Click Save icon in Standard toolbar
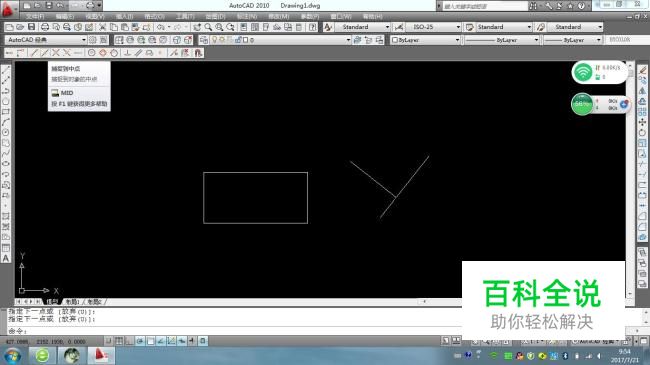 32,27
